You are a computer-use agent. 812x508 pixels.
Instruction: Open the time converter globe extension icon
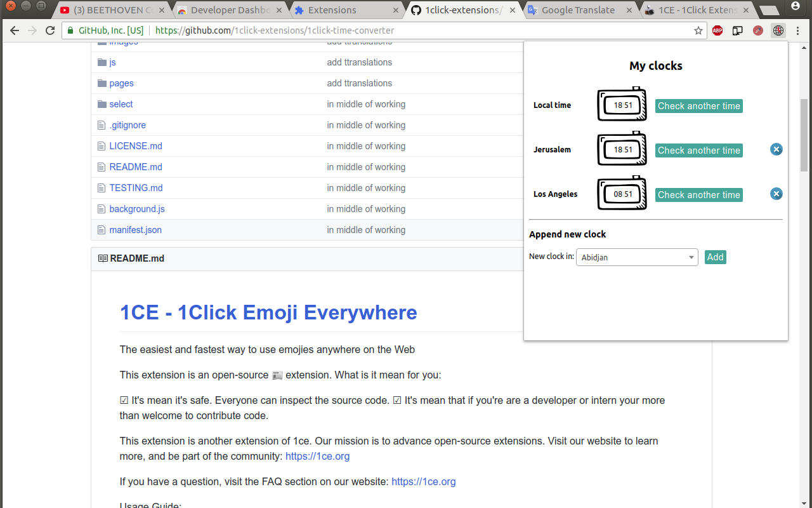coord(778,30)
